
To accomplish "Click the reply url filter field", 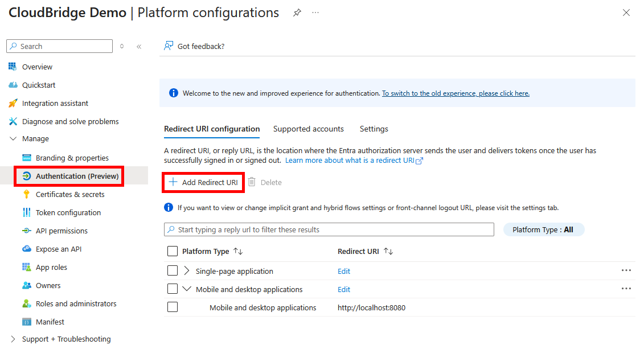I will coord(329,229).
